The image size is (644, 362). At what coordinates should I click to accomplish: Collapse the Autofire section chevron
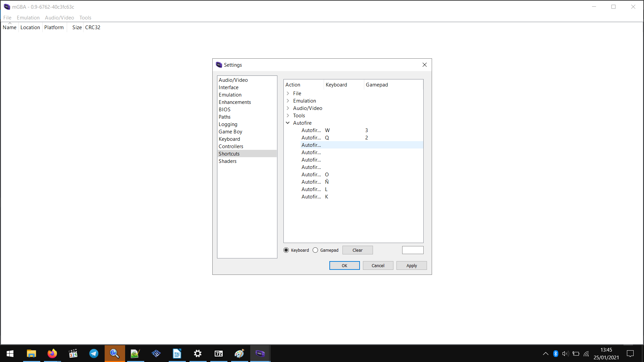click(288, 123)
